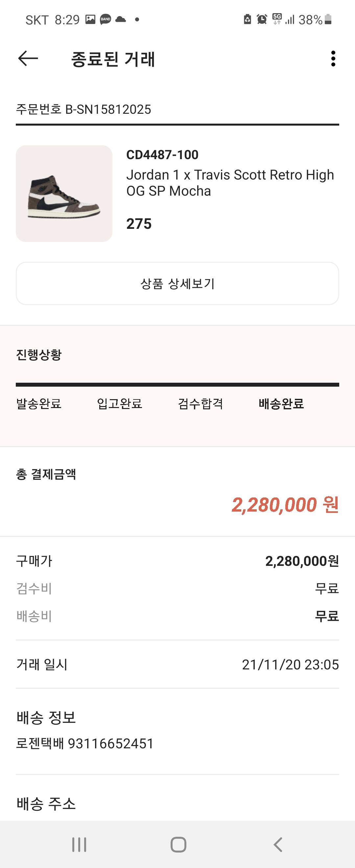This screenshot has width=355, height=868.
Task: Tap the order number B-SN15812025
Action: [x=108, y=109]
